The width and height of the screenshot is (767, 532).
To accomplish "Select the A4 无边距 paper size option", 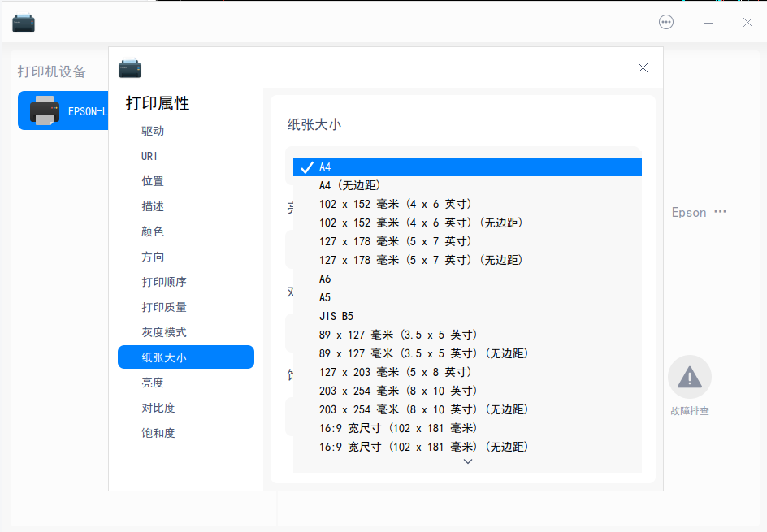I will click(x=349, y=185).
